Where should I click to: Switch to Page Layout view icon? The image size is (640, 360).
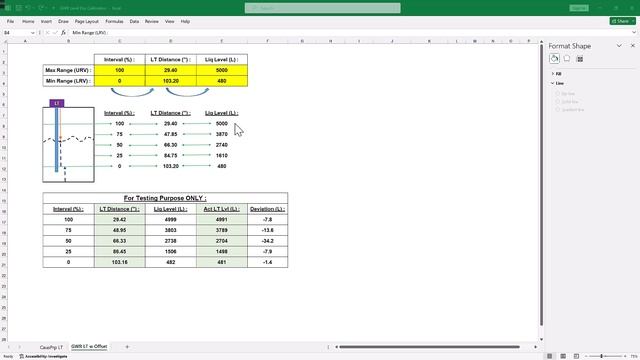(x=563, y=356)
